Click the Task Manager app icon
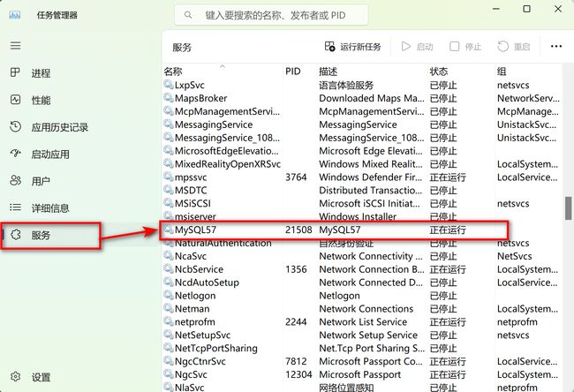The image size is (574, 392). point(15,15)
